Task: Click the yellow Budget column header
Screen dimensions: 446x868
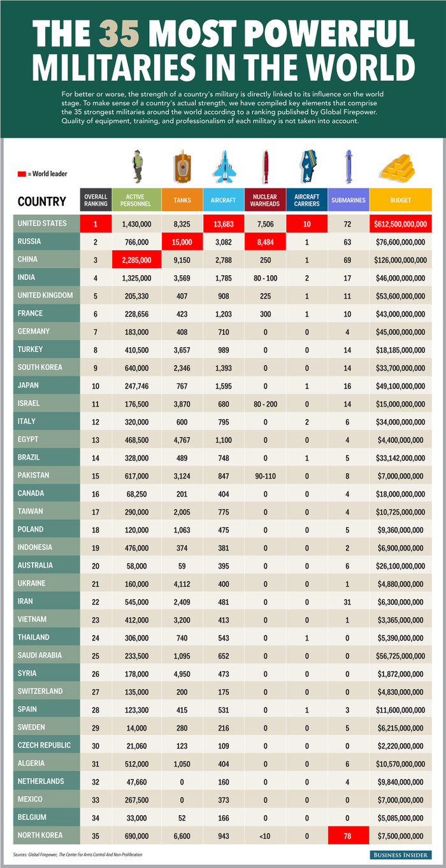Action: (400, 200)
